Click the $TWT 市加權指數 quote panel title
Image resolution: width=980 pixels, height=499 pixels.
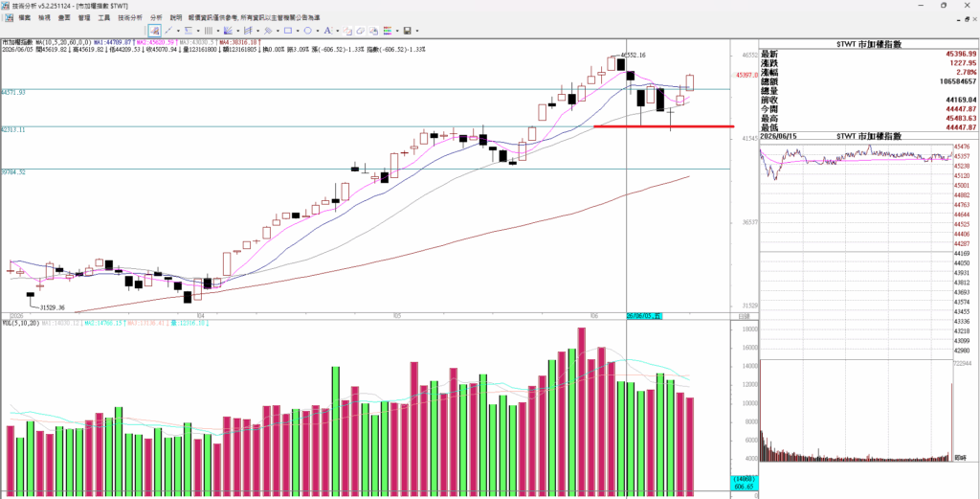(869, 44)
